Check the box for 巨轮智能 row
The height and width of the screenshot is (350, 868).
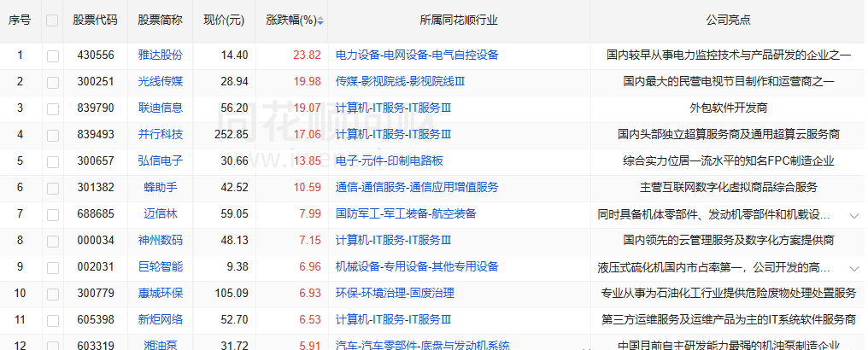53,267
